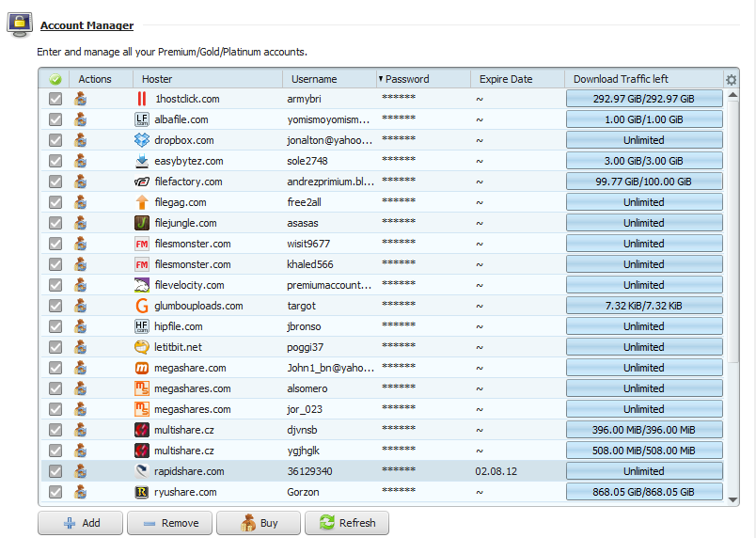This screenshot has width=756, height=538.
Task: Click the albafile.com LF hoster icon
Action: [x=142, y=119]
